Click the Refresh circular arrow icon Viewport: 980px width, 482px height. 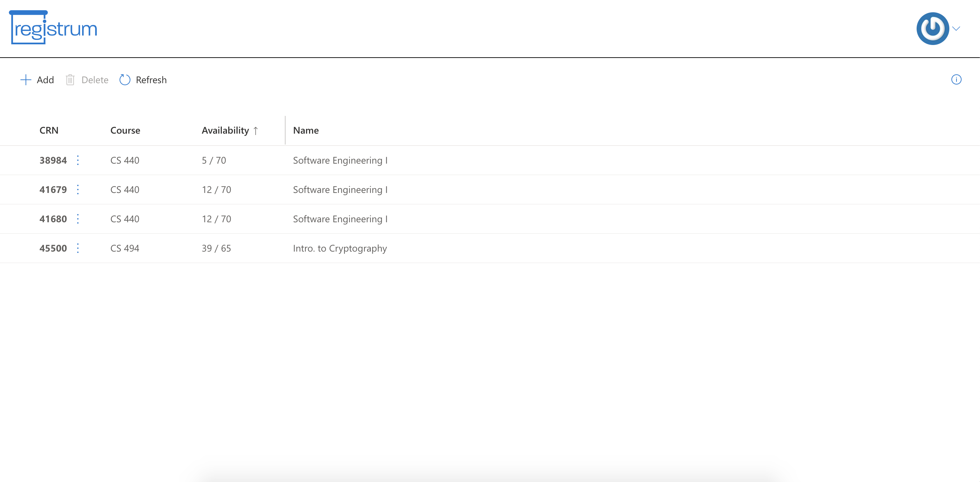tap(125, 80)
